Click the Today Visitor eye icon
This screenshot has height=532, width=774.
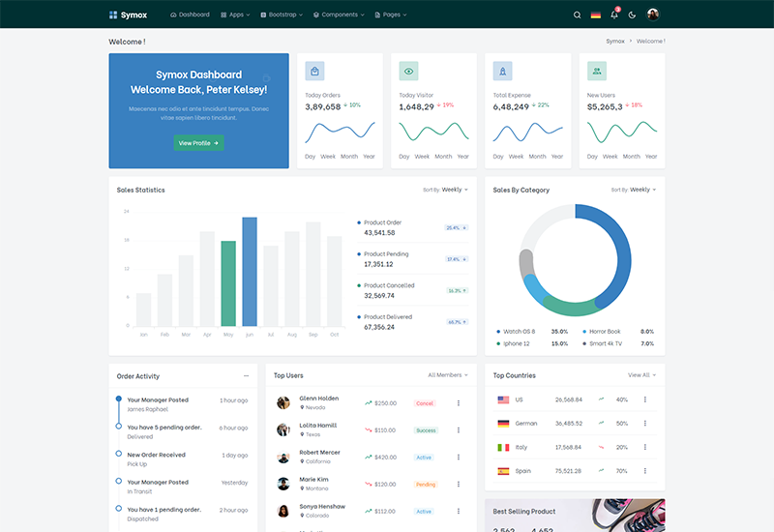(x=408, y=71)
